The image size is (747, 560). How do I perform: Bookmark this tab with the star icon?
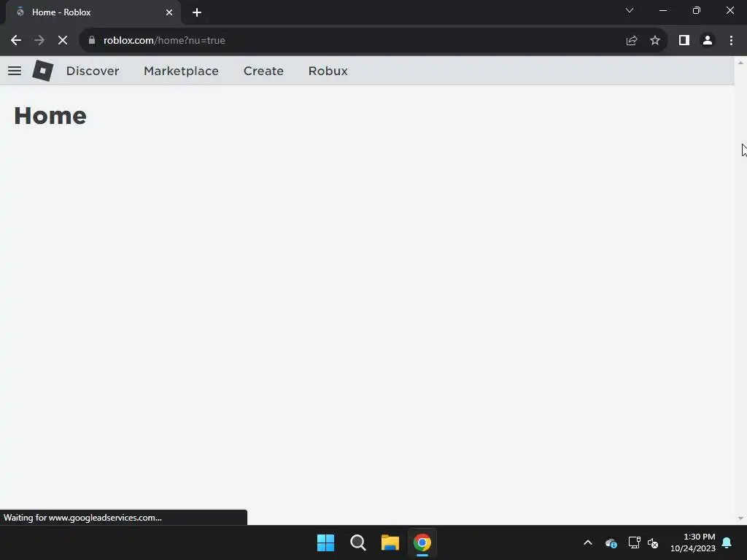point(655,41)
